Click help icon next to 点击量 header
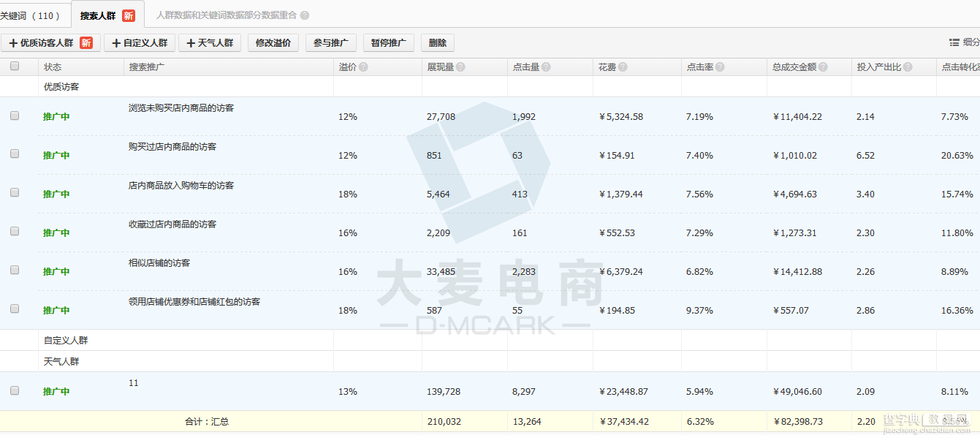 546,67
